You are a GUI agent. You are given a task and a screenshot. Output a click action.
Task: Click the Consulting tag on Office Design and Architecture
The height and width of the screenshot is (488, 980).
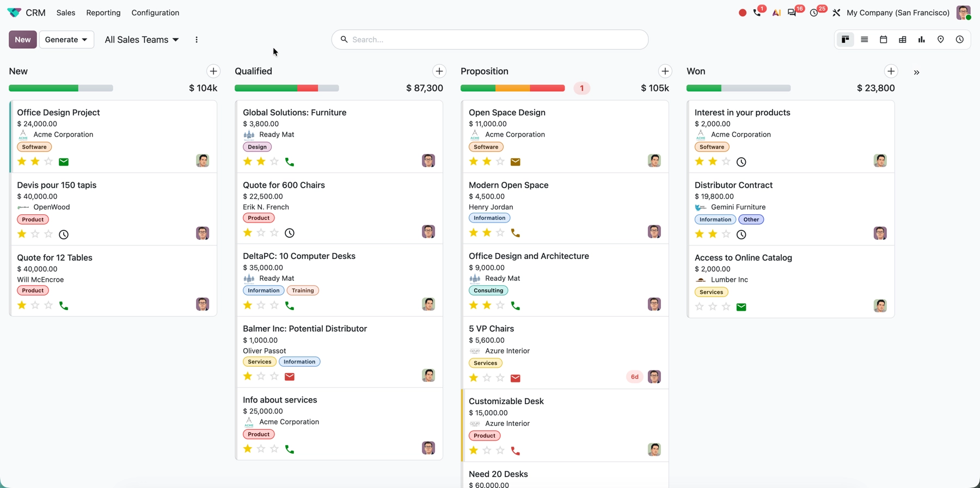click(488, 291)
